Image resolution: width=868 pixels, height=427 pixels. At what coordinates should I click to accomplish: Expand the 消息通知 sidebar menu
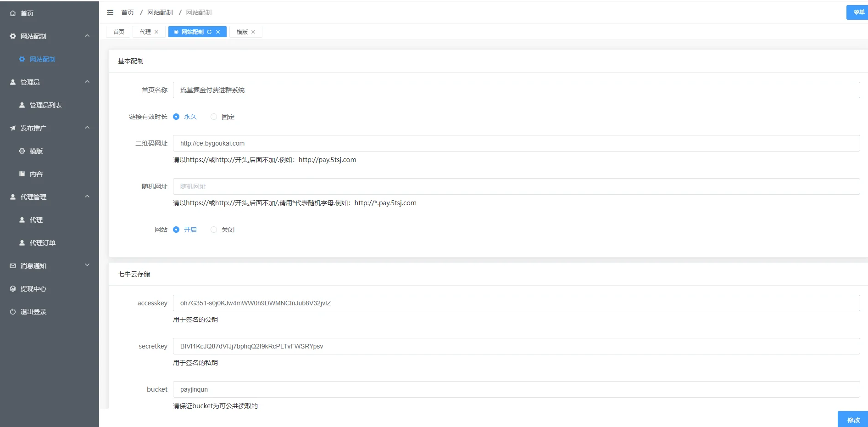click(x=87, y=265)
